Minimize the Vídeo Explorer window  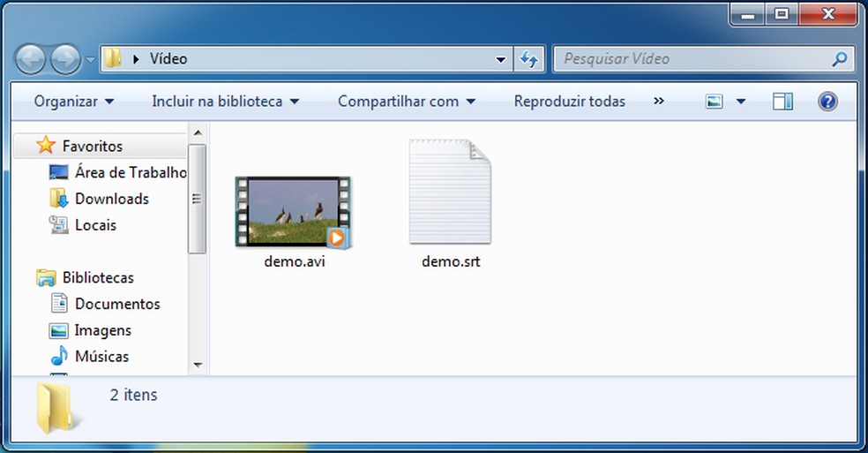(748, 14)
